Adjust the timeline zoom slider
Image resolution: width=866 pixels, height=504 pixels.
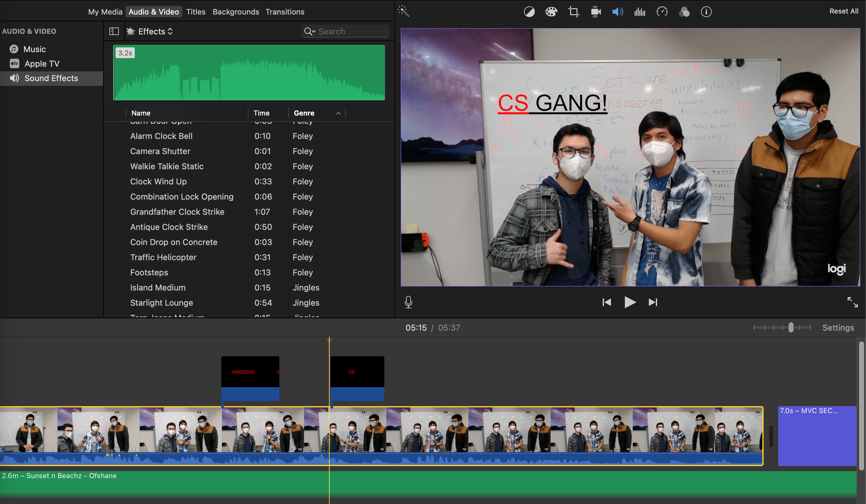(x=791, y=327)
